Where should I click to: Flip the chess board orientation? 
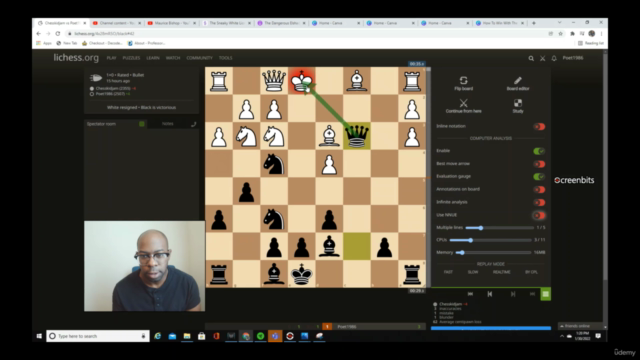point(463,83)
